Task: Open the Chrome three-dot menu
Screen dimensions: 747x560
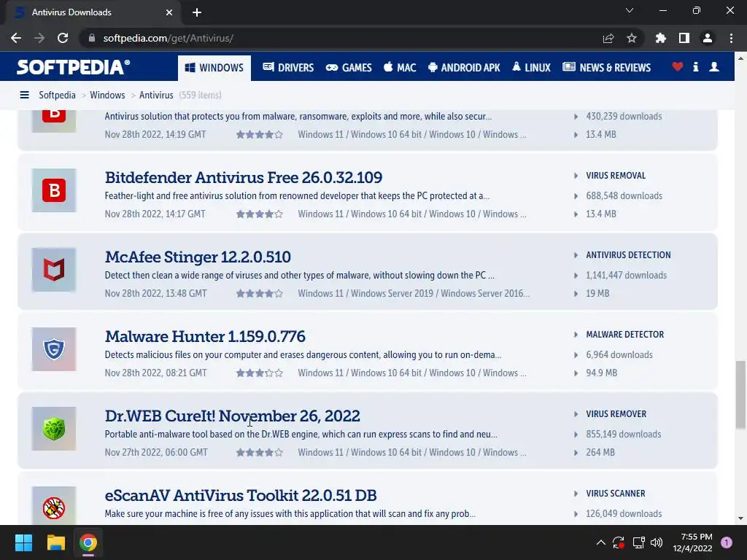Action: click(731, 38)
